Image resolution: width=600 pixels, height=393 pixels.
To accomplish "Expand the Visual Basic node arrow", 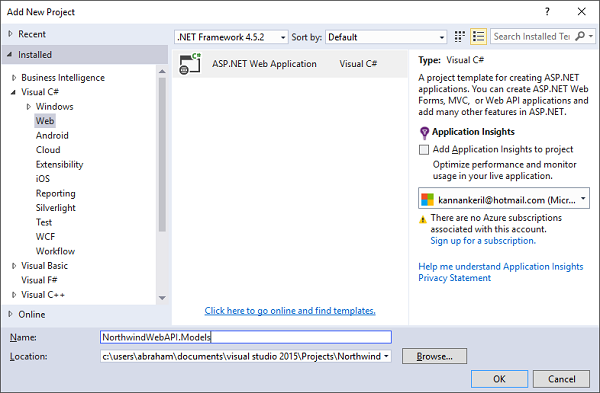I will (x=14, y=266).
